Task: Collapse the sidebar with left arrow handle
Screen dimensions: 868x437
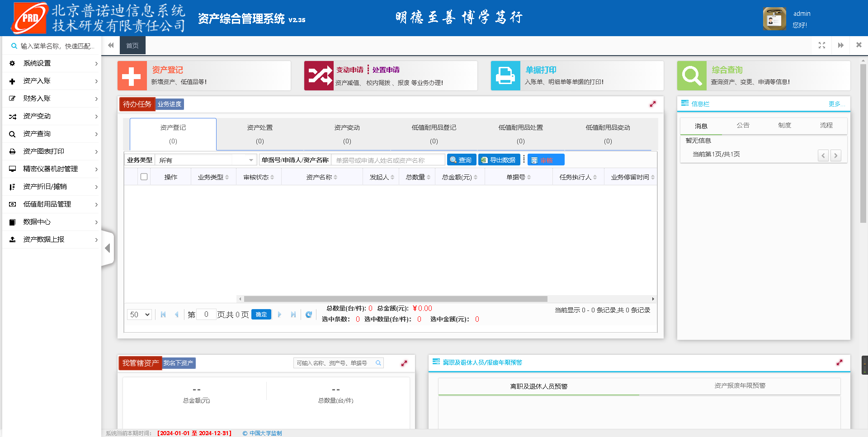Action: (108, 248)
